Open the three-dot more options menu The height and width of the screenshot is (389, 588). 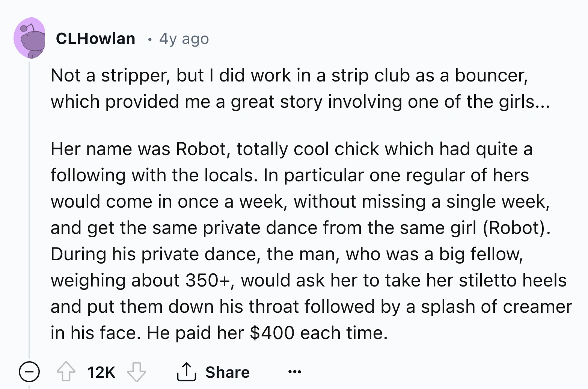pos(294,372)
